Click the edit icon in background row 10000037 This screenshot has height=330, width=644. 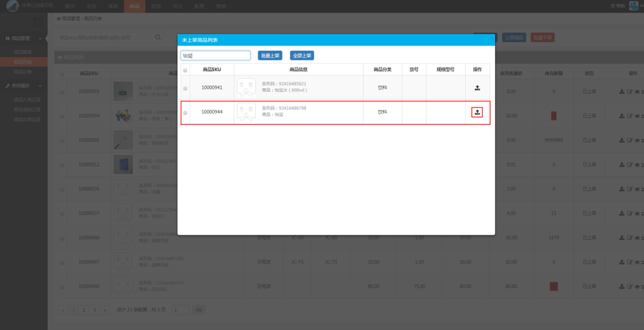click(x=630, y=213)
